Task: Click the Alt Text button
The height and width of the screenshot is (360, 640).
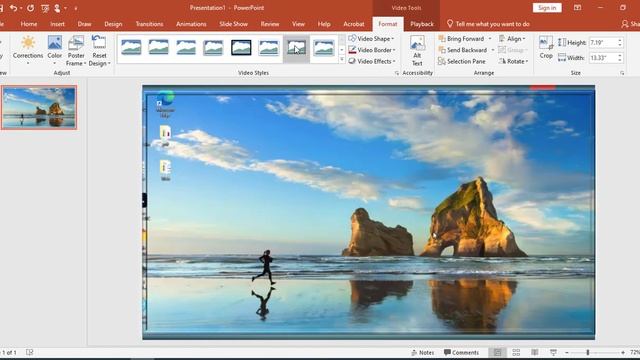Action: [x=417, y=51]
